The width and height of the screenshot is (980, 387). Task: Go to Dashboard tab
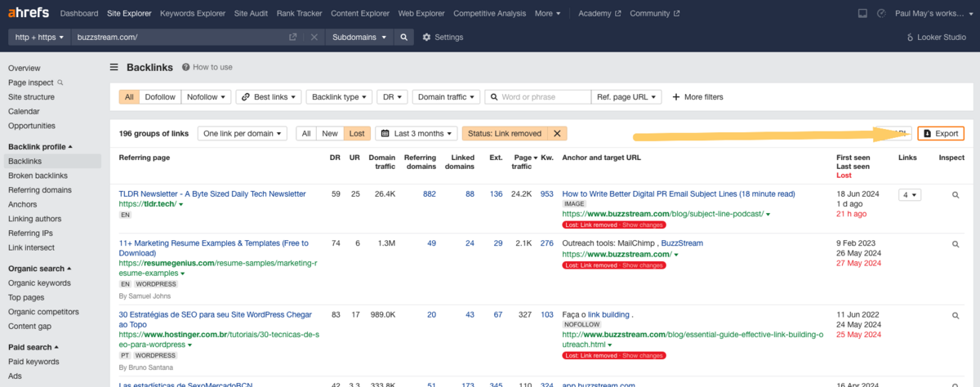[x=79, y=13]
